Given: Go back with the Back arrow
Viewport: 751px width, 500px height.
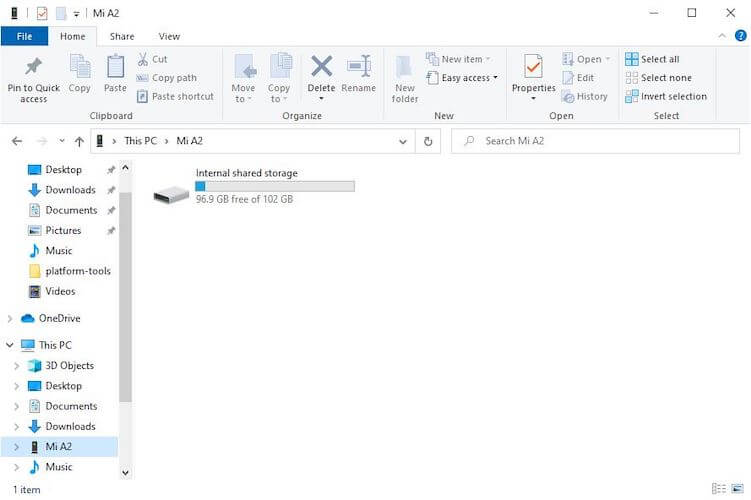Looking at the screenshot, I should pos(17,141).
